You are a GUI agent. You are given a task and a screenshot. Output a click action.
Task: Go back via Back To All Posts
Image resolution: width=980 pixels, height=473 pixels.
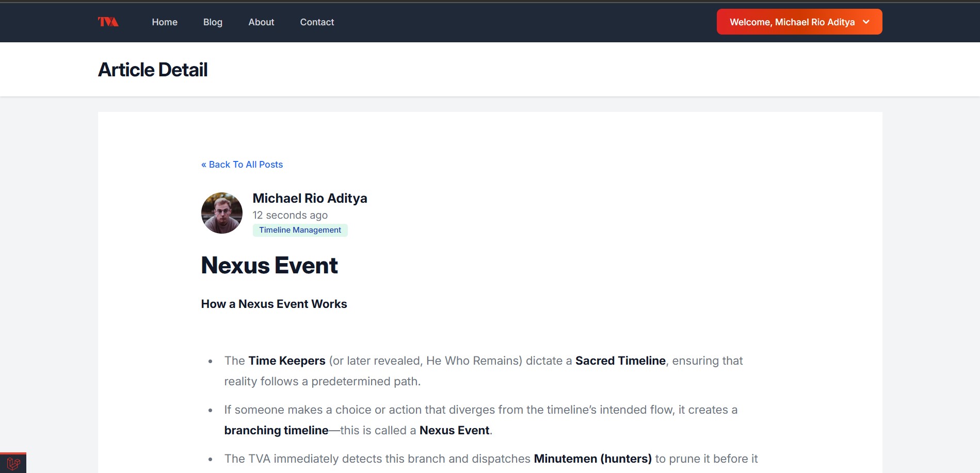(242, 165)
